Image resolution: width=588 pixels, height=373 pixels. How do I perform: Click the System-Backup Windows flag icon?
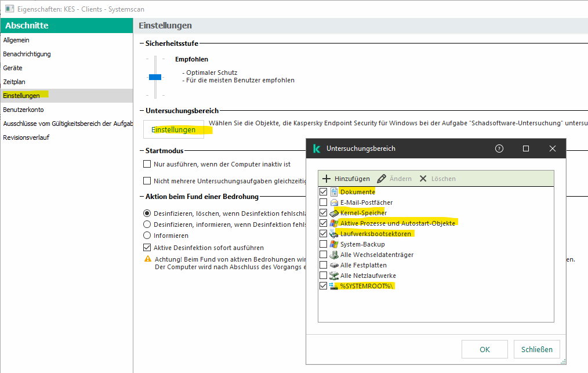pyautogui.click(x=334, y=244)
